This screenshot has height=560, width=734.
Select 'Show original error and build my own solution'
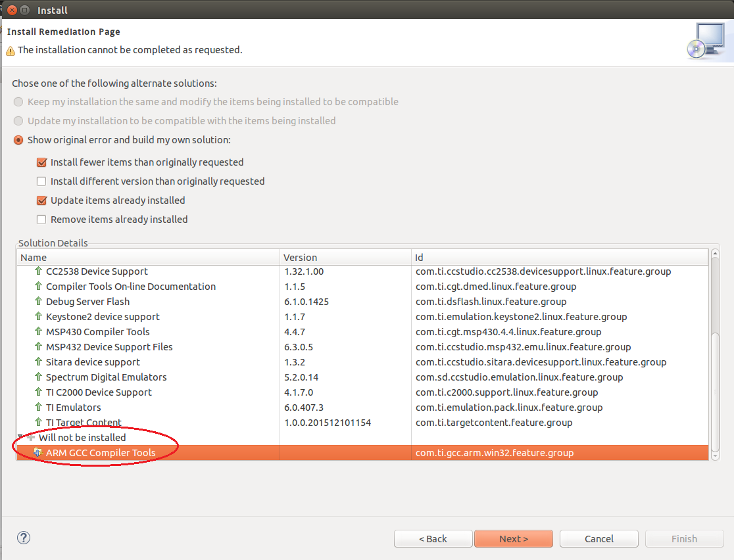coord(18,140)
